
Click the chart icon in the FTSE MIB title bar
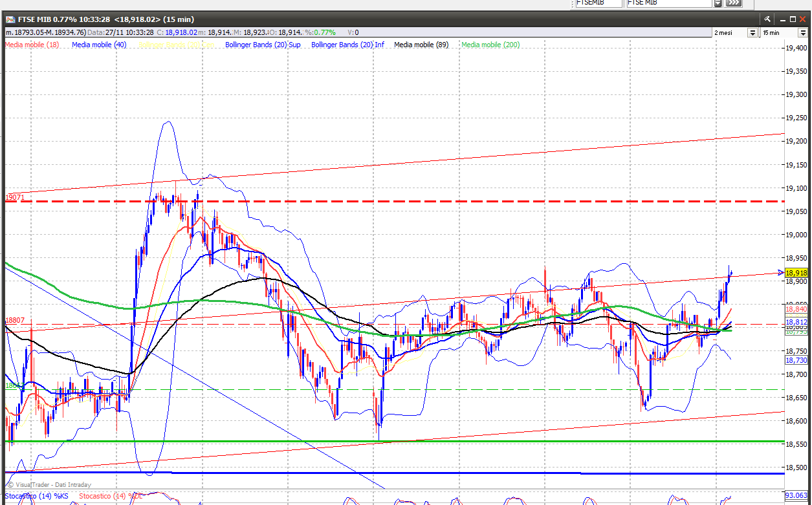coord(10,19)
